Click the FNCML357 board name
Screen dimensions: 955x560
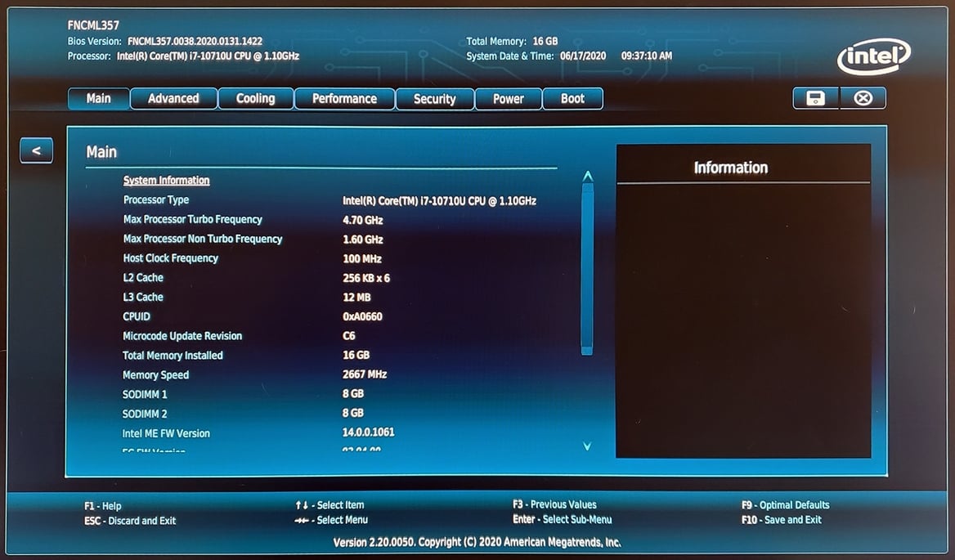pos(93,25)
